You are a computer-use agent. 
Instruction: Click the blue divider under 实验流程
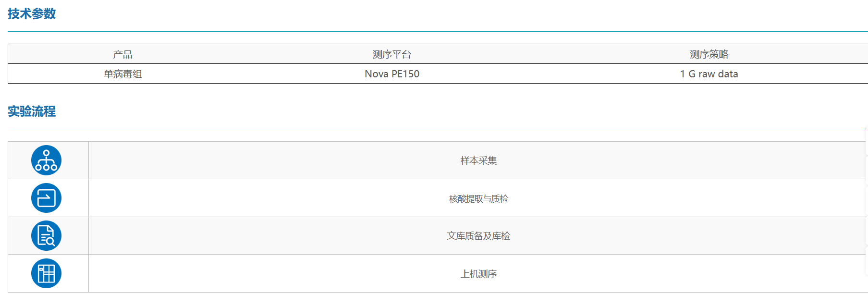(437, 129)
